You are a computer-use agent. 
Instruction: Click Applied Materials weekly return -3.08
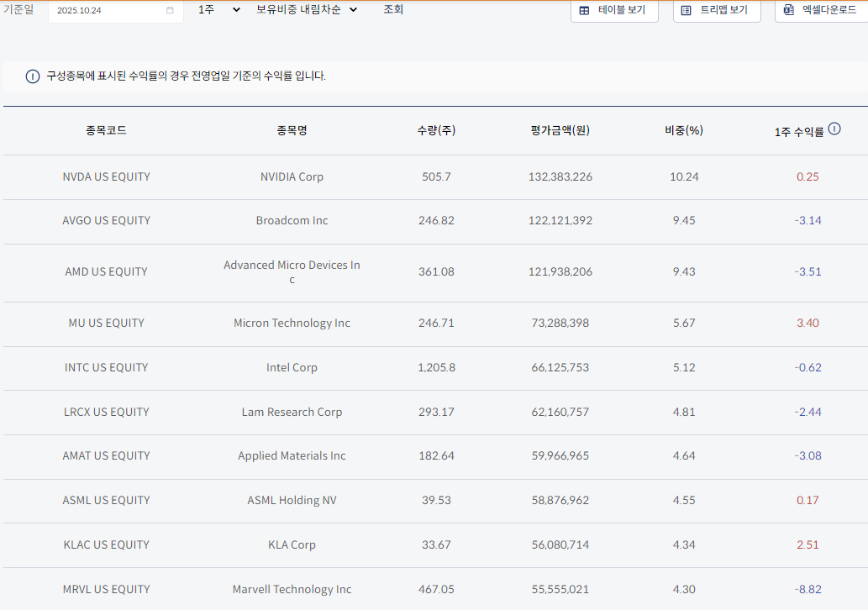pyautogui.click(x=808, y=456)
